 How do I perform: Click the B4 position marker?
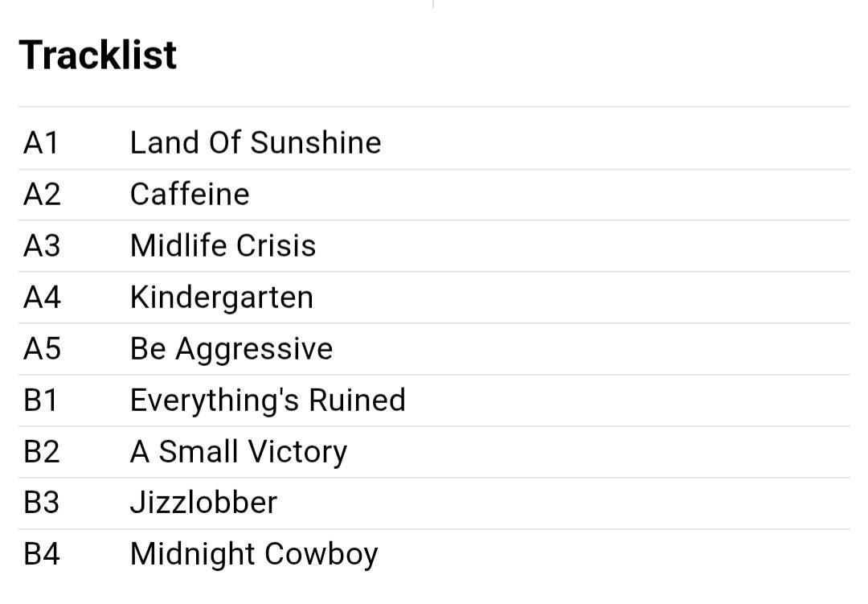[x=42, y=554]
